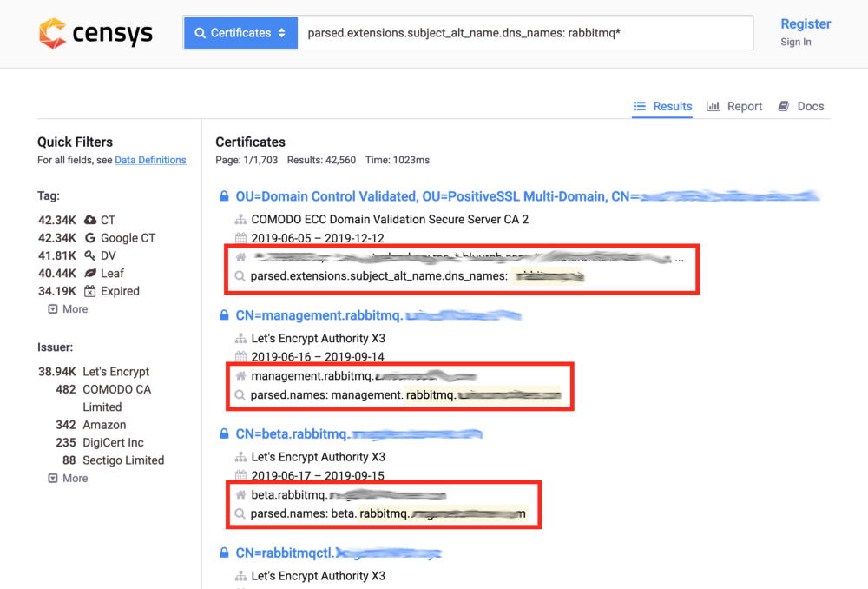Open the Sign In link
The width and height of the screenshot is (868, 589).
[x=796, y=42]
